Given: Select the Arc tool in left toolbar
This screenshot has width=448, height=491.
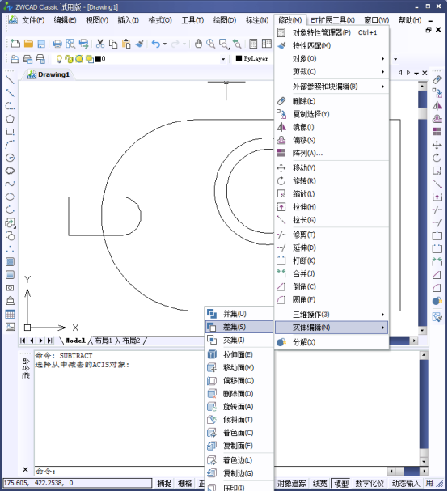Looking at the screenshot, I should (10, 145).
